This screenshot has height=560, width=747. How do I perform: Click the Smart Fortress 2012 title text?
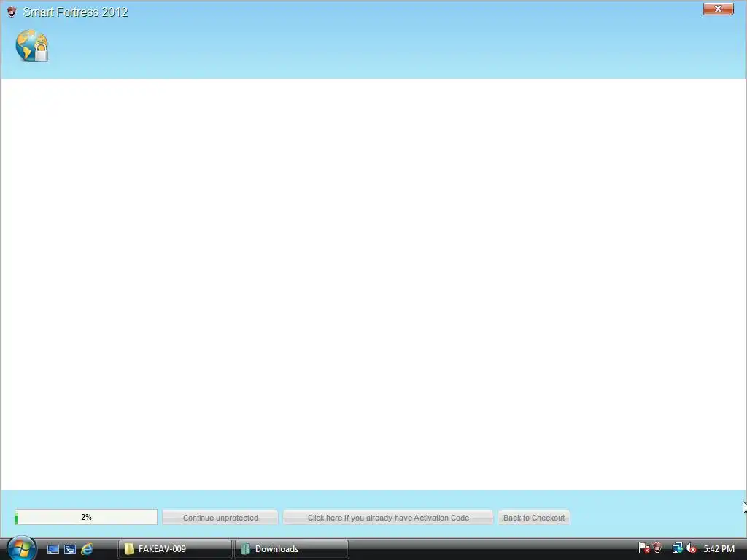(x=75, y=12)
